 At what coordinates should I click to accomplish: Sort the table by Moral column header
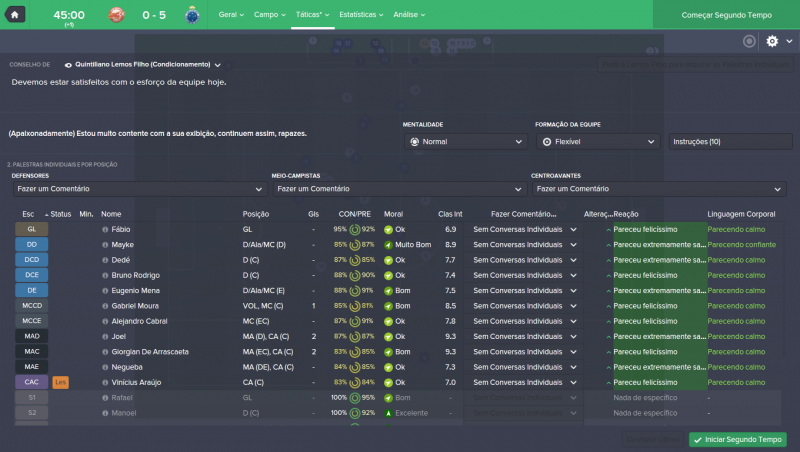394,214
